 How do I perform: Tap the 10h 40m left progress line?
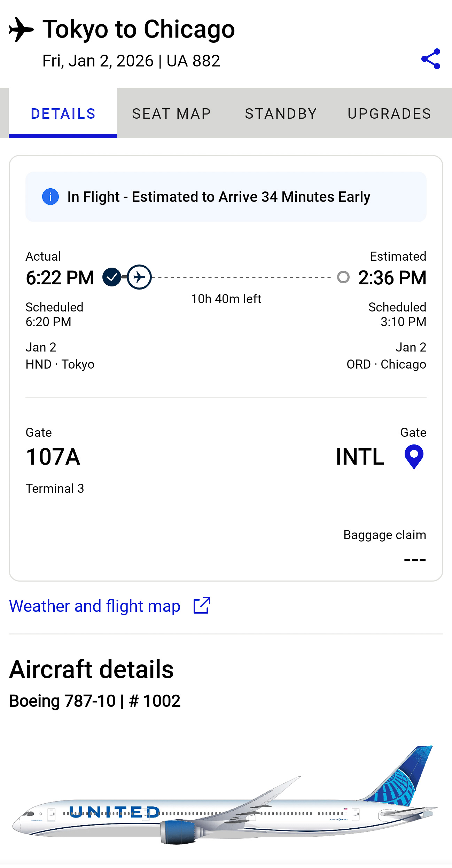[x=242, y=277]
